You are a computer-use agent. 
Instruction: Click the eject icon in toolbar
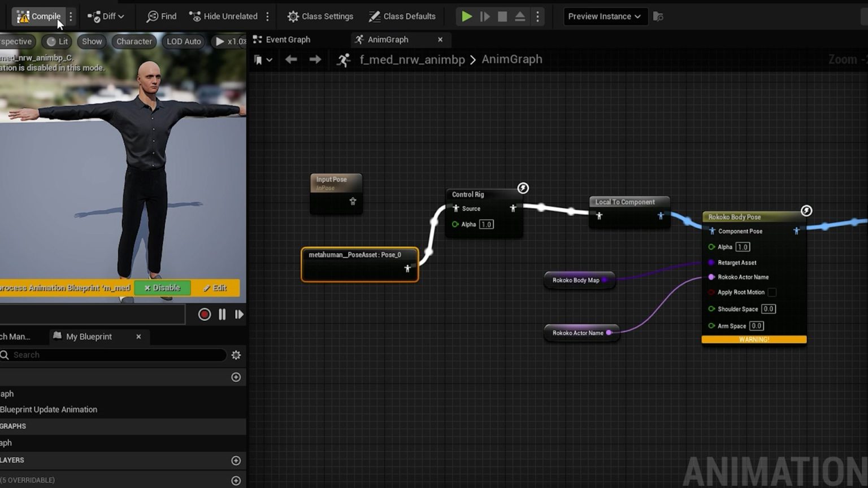[x=520, y=16]
